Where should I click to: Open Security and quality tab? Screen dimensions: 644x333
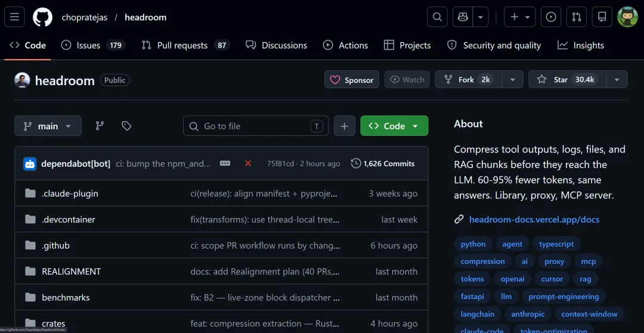point(494,45)
